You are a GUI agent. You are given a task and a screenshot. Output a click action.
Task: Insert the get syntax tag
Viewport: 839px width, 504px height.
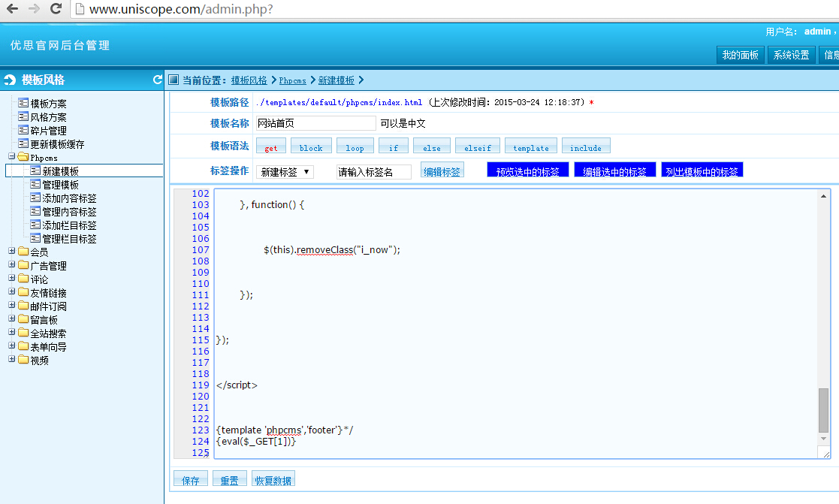270,146
